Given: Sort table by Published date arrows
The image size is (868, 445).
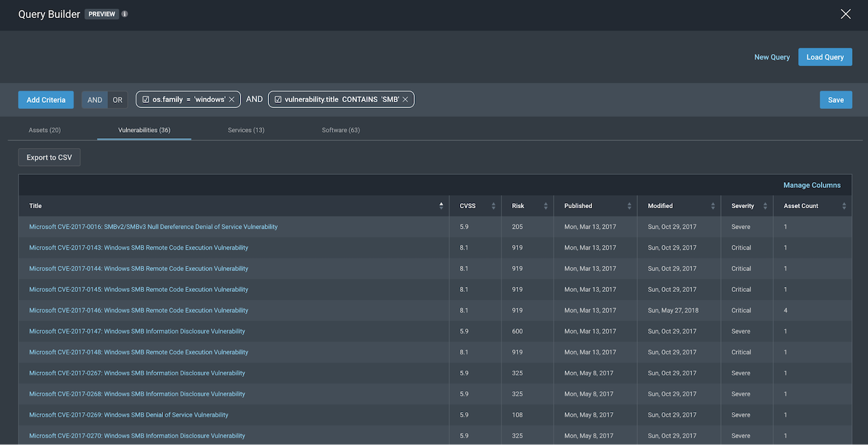Looking at the screenshot, I should pyautogui.click(x=629, y=206).
